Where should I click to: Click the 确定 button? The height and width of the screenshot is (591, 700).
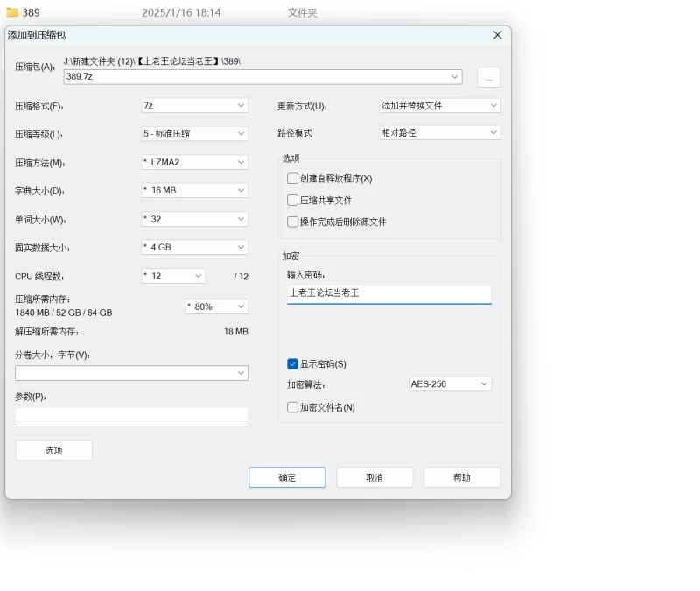pos(287,477)
